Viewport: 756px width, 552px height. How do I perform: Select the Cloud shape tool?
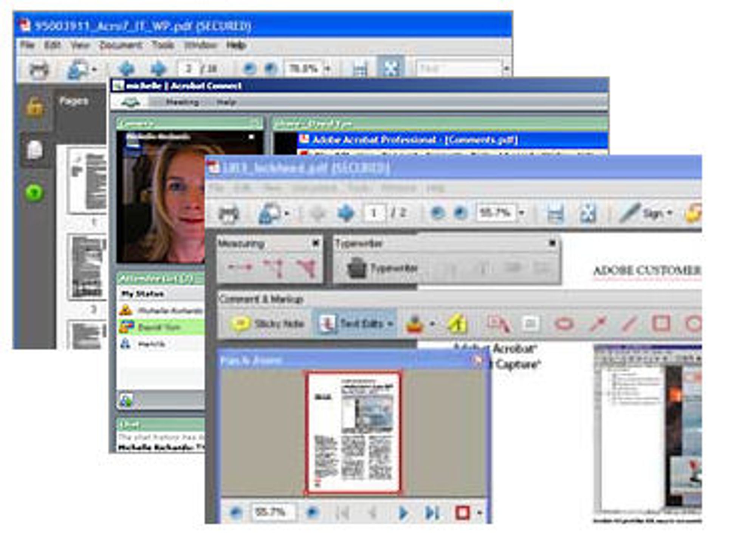pyautogui.click(x=564, y=324)
